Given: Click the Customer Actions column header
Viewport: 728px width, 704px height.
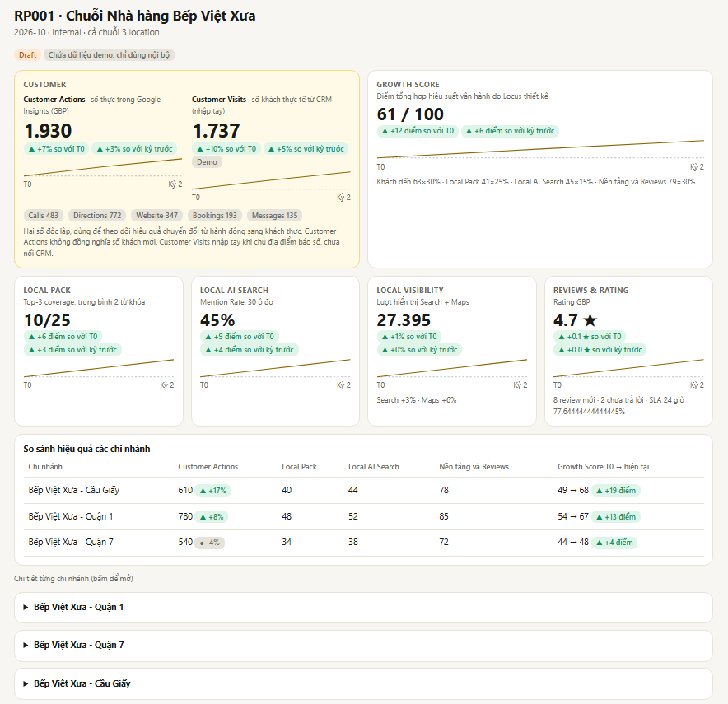Looking at the screenshot, I should (208, 467).
